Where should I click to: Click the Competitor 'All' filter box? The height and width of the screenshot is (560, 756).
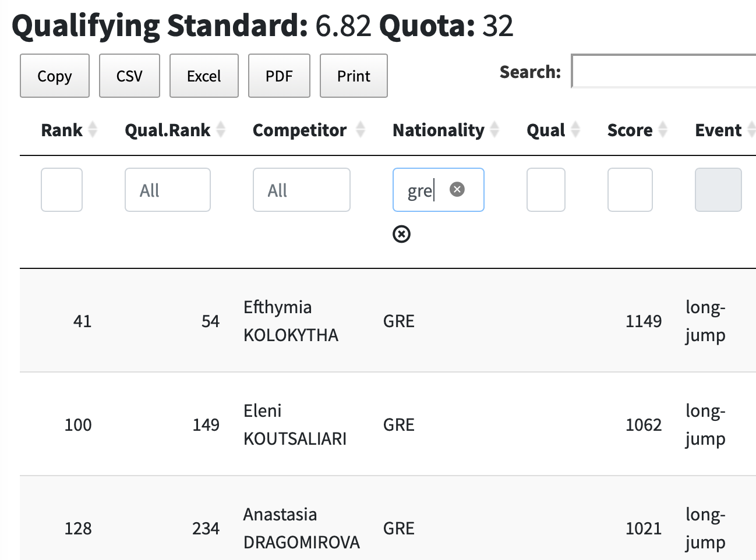pos(301,190)
